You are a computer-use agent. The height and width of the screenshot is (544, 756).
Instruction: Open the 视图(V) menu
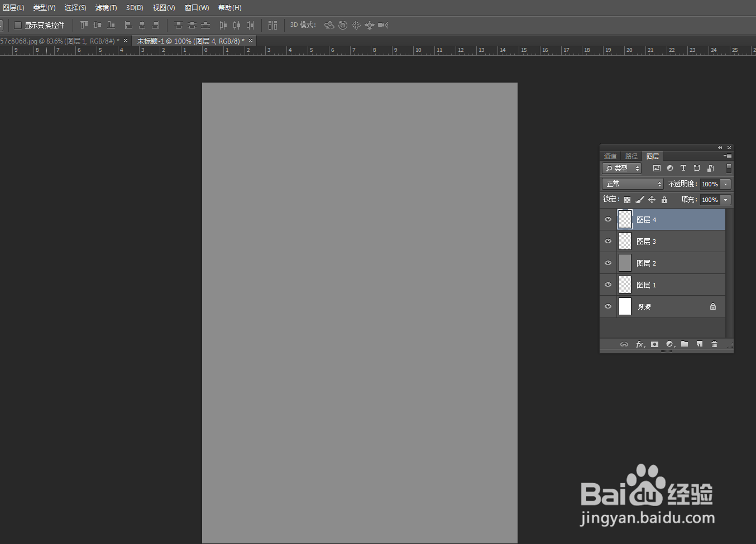tap(164, 8)
